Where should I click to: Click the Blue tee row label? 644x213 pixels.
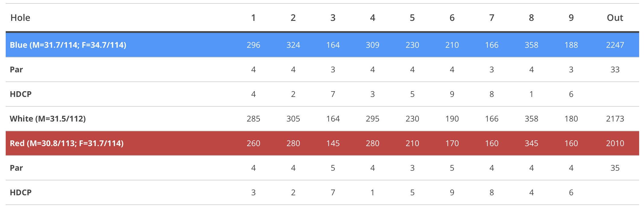coord(68,45)
